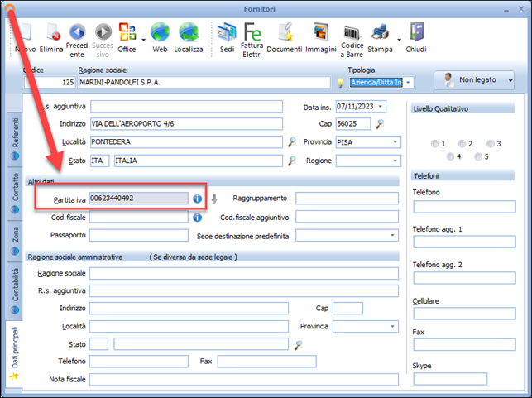Click the magnifier icon next to Cap
The height and width of the screenshot is (398, 532).
380,124
